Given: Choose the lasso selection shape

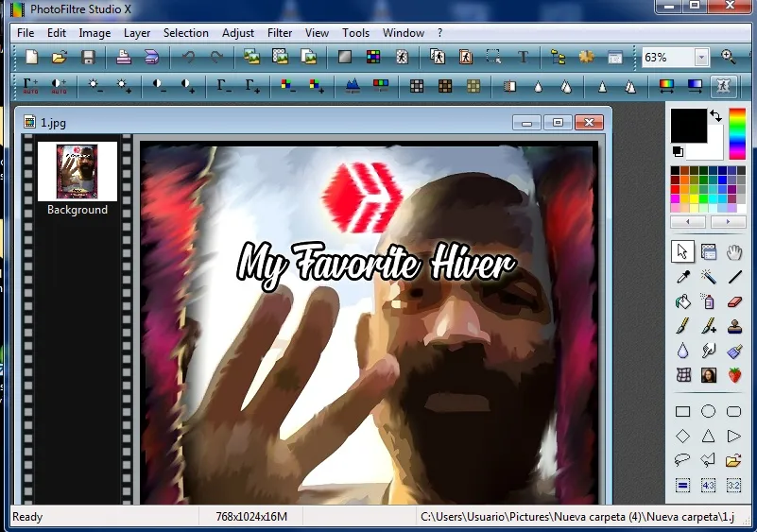Looking at the screenshot, I should pos(682,459).
